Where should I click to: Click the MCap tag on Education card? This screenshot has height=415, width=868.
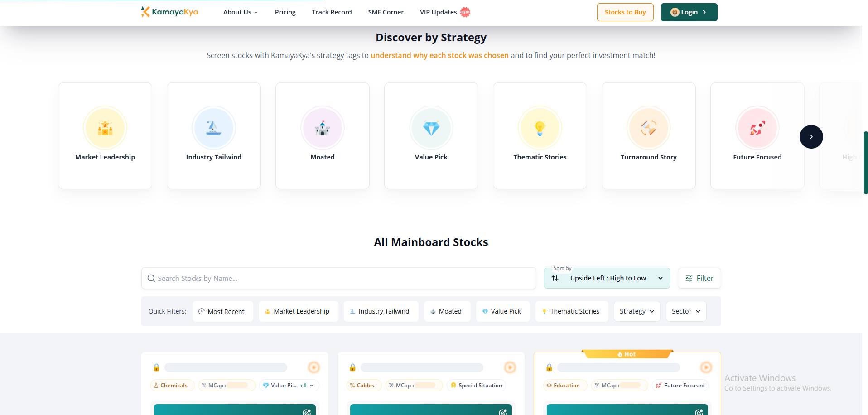coord(619,386)
